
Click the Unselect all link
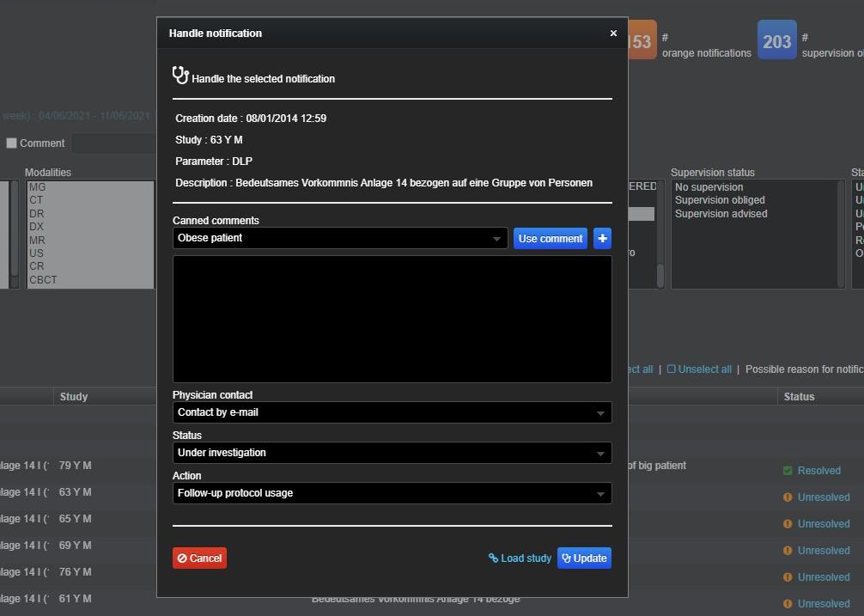[x=699, y=369]
